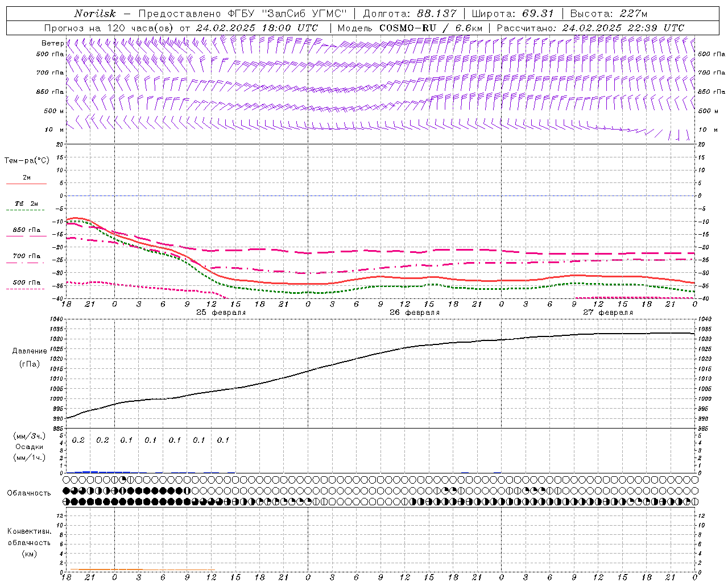The height and width of the screenshot is (582, 728).
Task: Click the Ветер wind panel label
Action: click(52, 43)
